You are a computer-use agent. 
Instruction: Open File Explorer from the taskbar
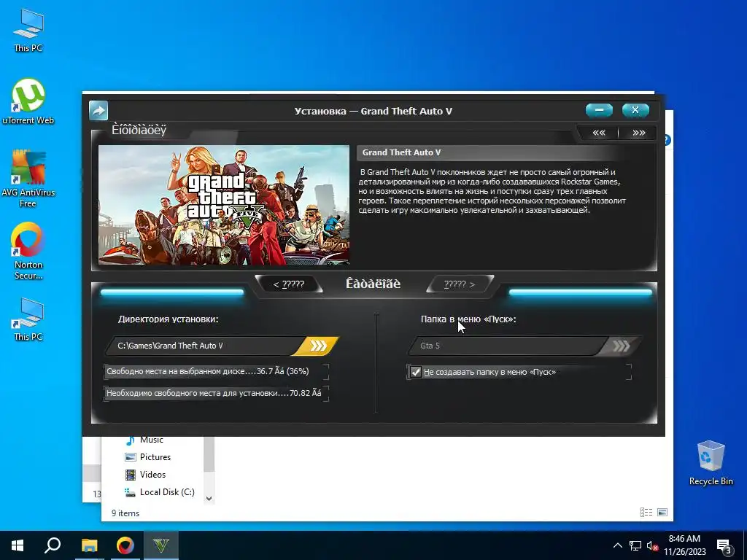point(89,545)
